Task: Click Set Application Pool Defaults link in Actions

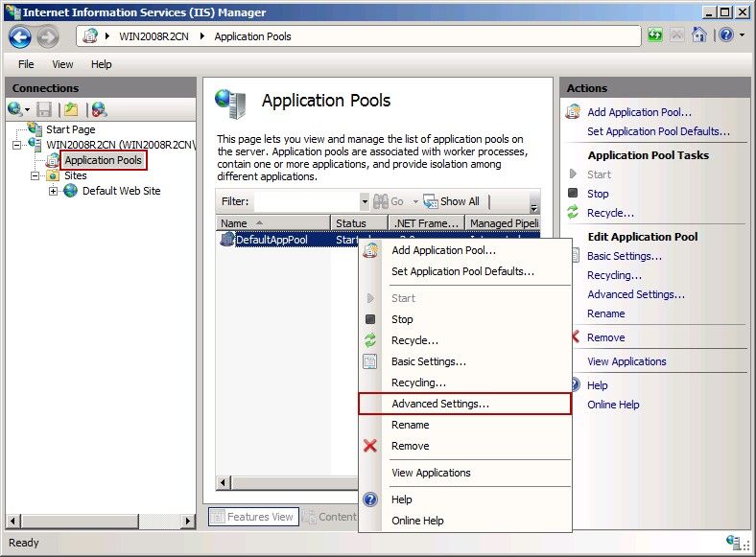Action: [x=658, y=131]
